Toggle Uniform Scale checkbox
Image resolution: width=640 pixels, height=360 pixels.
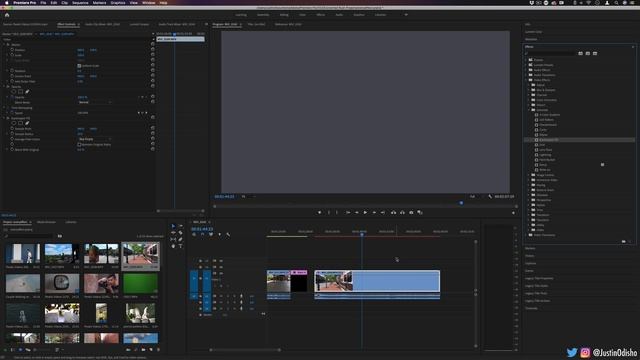pyautogui.click(x=79, y=66)
